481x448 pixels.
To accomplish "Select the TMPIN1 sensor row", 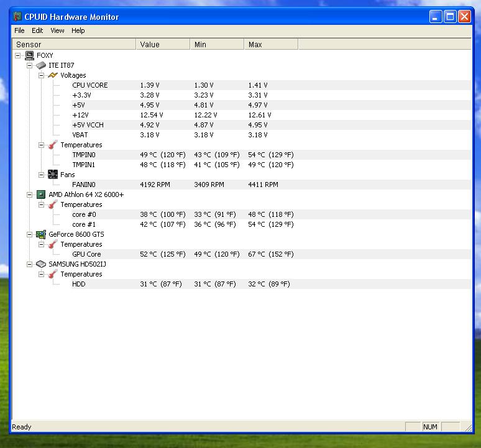I will (271, 165).
